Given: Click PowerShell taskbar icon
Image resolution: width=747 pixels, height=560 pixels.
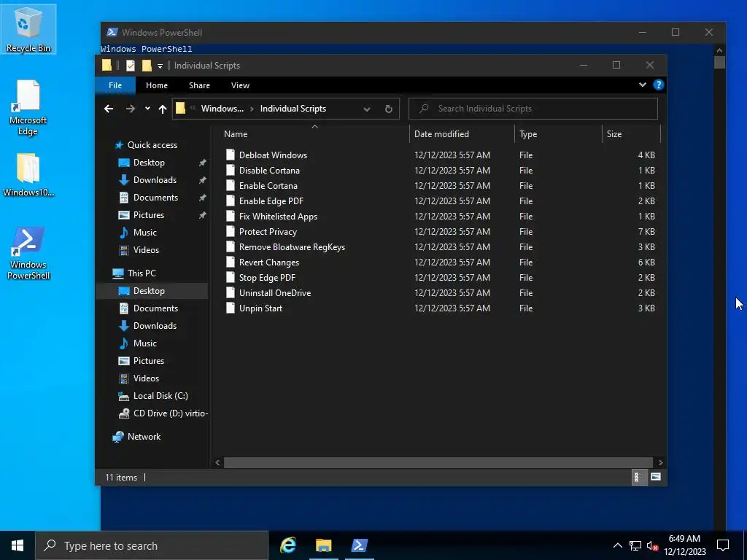Looking at the screenshot, I should (x=359, y=545).
